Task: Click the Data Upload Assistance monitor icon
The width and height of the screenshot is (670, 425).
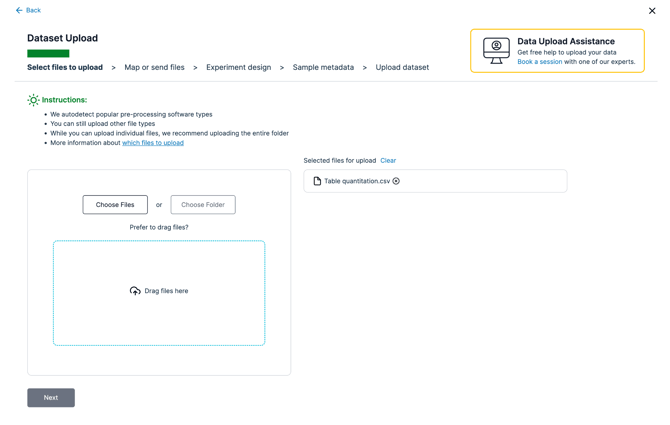Action: pyautogui.click(x=496, y=51)
